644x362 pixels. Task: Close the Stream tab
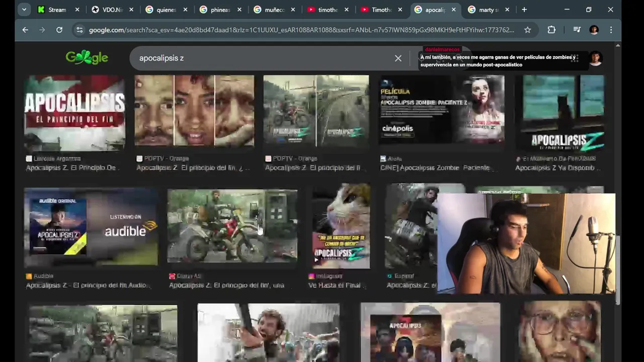click(x=77, y=10)
